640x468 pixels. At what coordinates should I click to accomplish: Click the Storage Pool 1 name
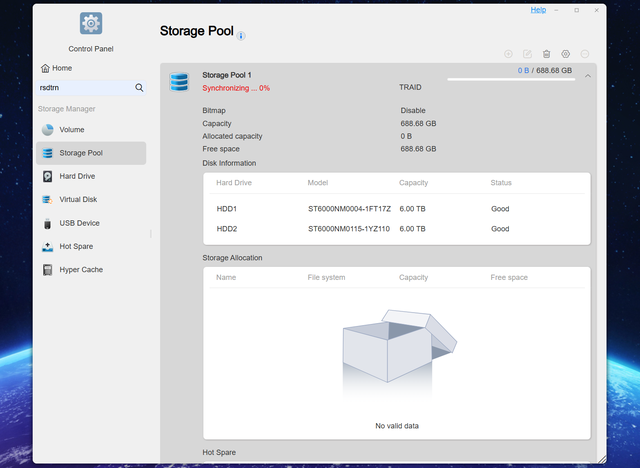[227, 75]
